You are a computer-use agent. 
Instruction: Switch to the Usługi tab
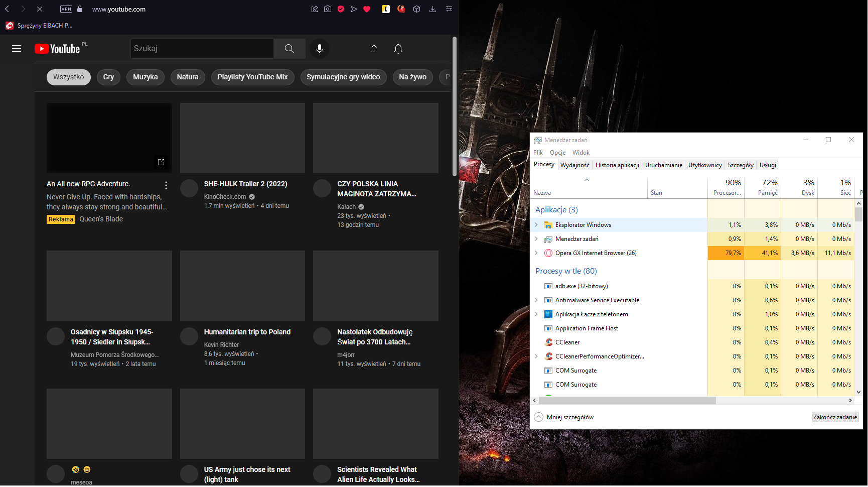coord(768,165)
